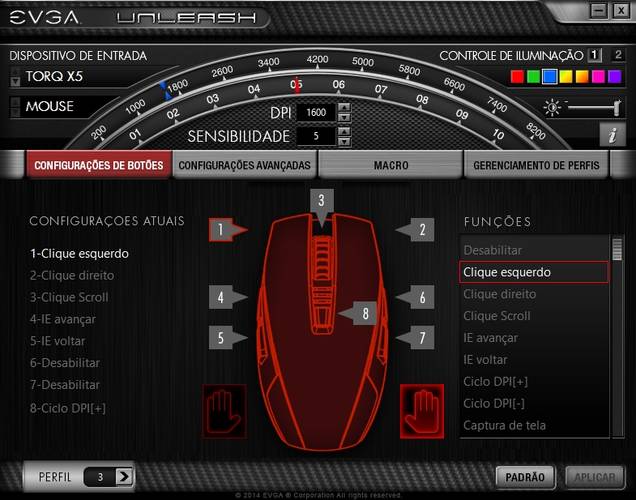Decrease Sensibilidade with down arrow
Viewport: 636px width, 500px height.
[x=344, y=141]
